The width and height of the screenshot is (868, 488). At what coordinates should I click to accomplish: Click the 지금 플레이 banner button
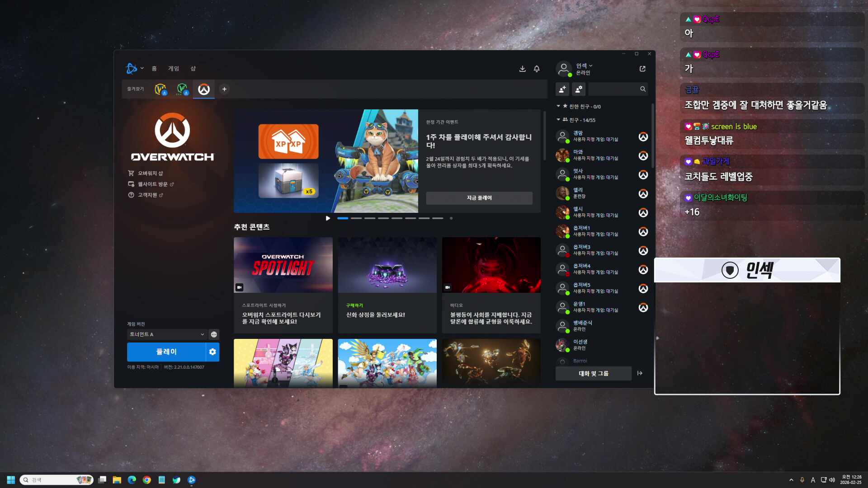point(479,198)
